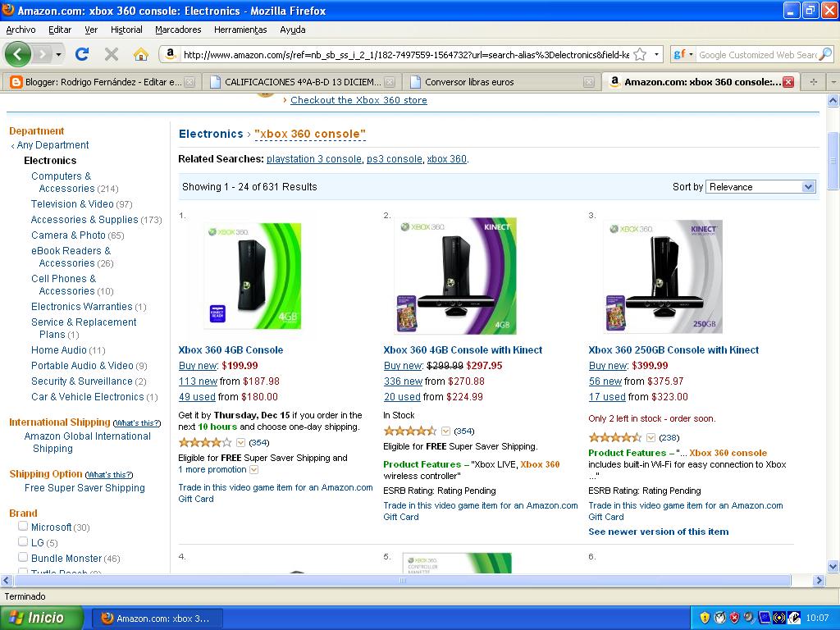The image size is (840, 630).
Task: Click 'What's this?' beside International Shipping
Action: [x=137, y=423]
